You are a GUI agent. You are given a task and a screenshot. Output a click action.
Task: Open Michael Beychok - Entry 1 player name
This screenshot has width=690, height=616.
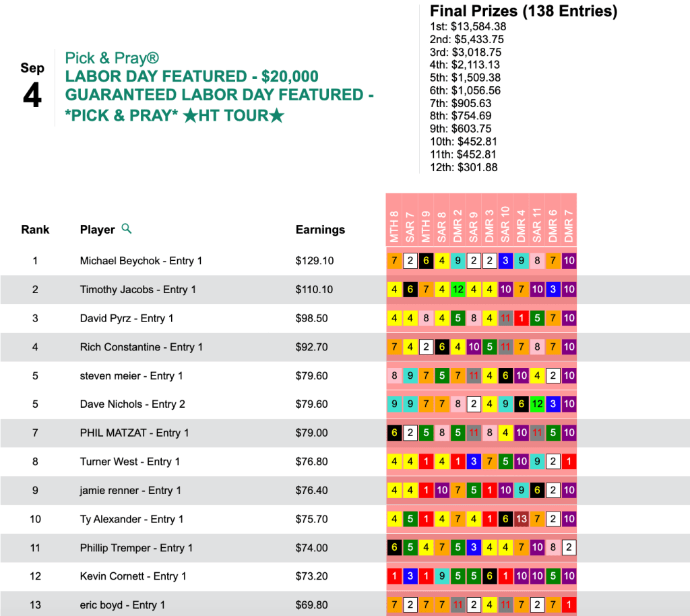coord(141,261)
